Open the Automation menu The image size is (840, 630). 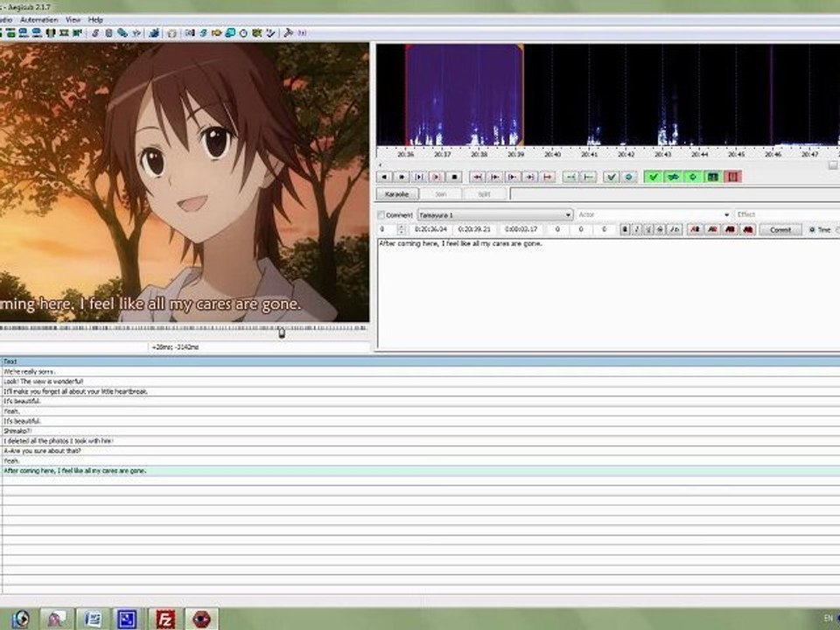[x=38, y=20]
